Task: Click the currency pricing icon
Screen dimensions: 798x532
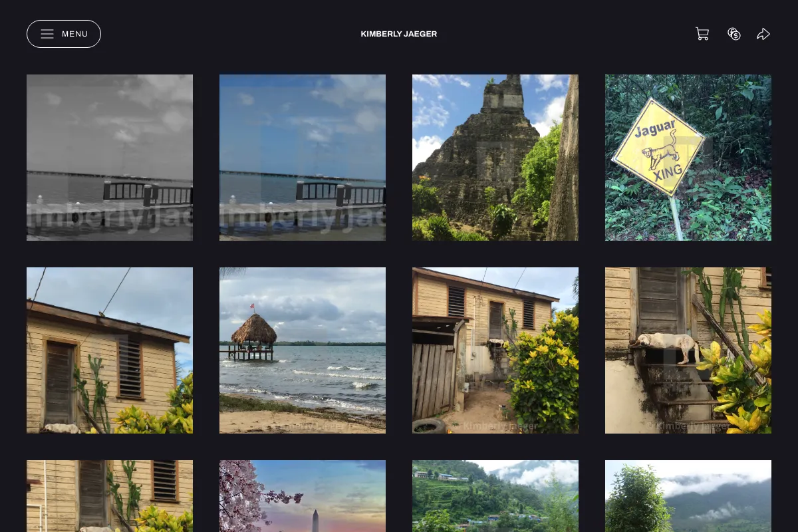Action: (x=734, y=34)
